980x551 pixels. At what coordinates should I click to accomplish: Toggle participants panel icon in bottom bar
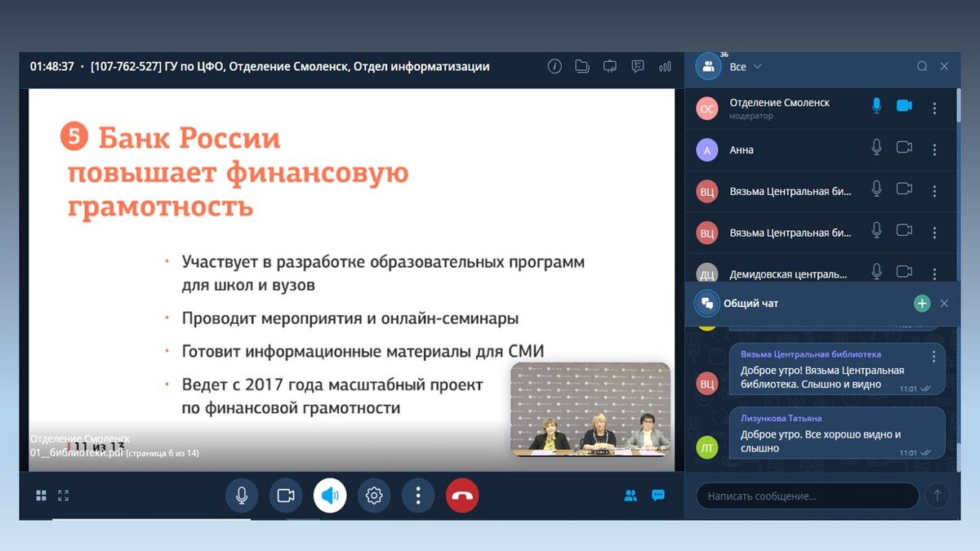coord(630,495)
